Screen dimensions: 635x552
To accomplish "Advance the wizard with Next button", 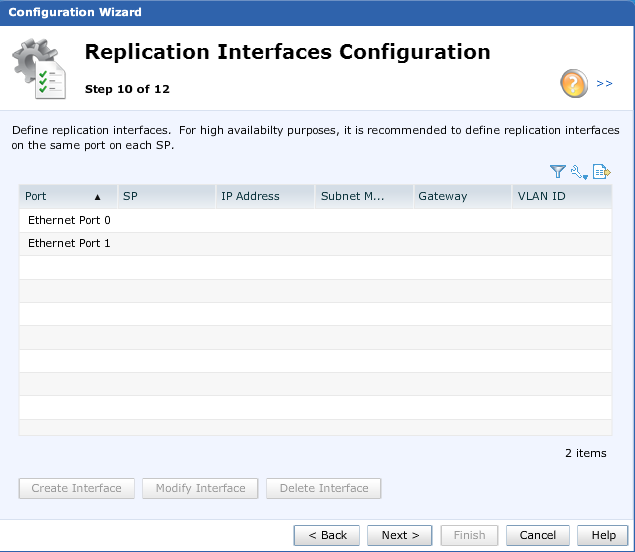I will coord(400,535).
